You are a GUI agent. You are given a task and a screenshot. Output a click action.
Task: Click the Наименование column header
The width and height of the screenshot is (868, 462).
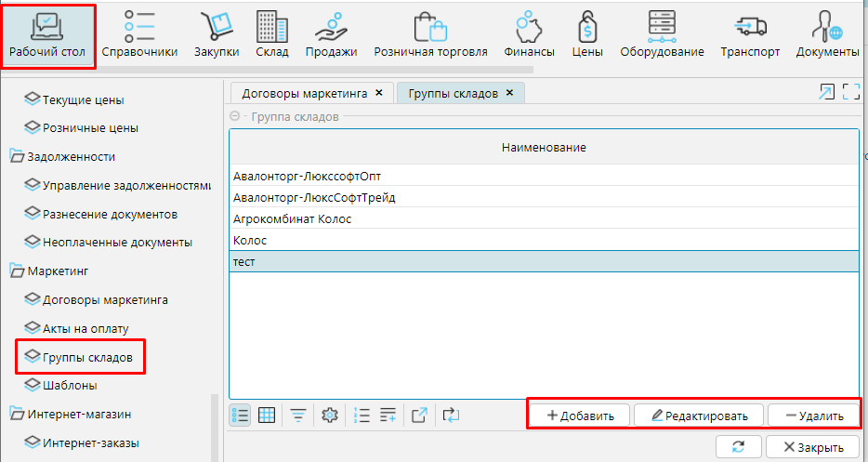[544, 149]
